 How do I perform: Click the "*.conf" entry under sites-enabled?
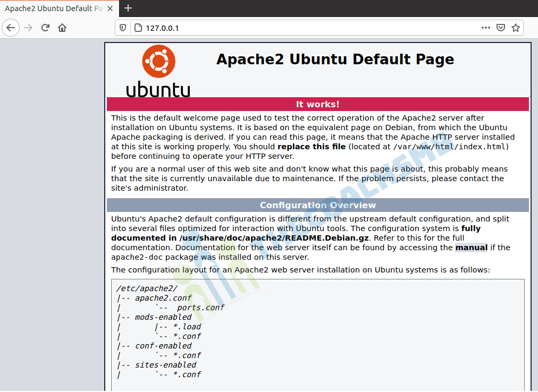point(187,375)
